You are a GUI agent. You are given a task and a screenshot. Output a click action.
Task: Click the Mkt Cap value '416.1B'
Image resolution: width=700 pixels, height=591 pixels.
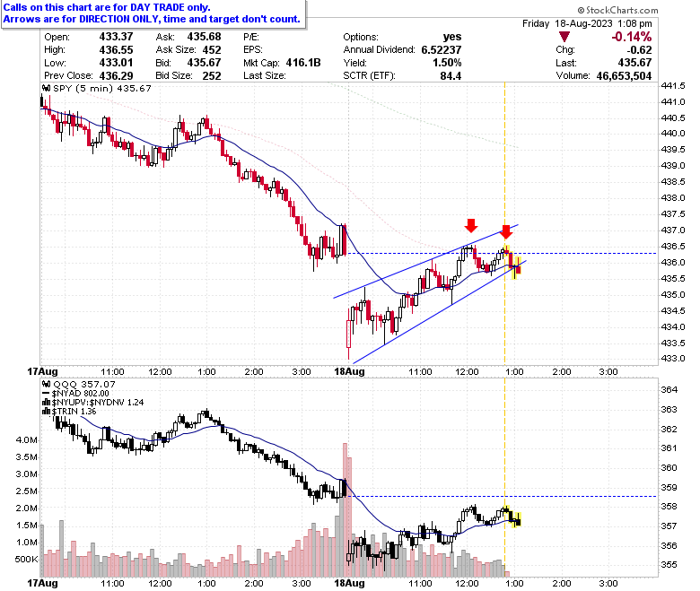[303, 63]
